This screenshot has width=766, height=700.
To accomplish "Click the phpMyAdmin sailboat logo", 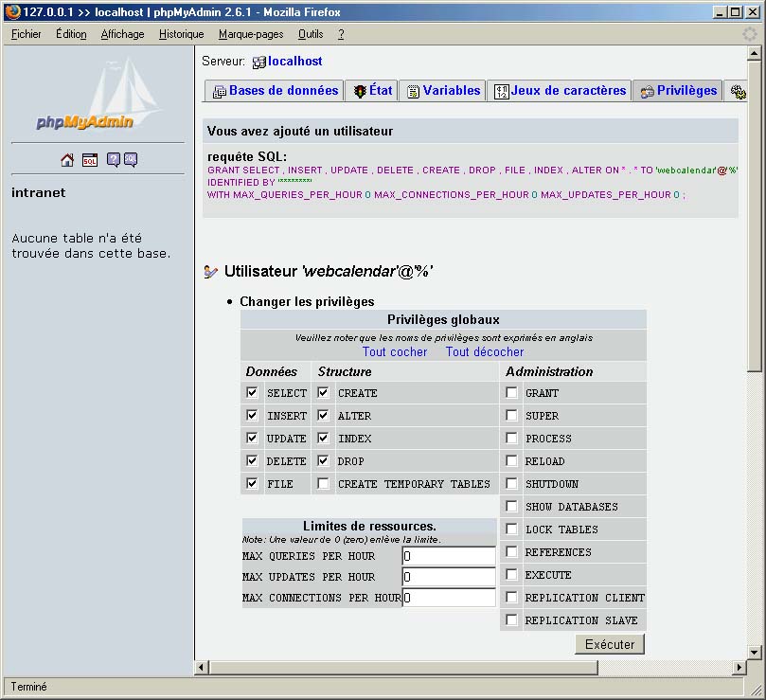I will tap(98, 94).
